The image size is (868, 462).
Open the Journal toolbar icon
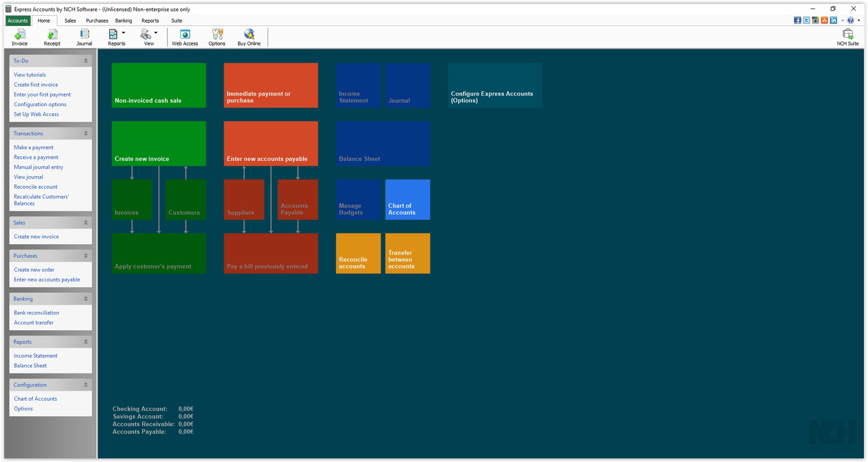coord(84,37)
